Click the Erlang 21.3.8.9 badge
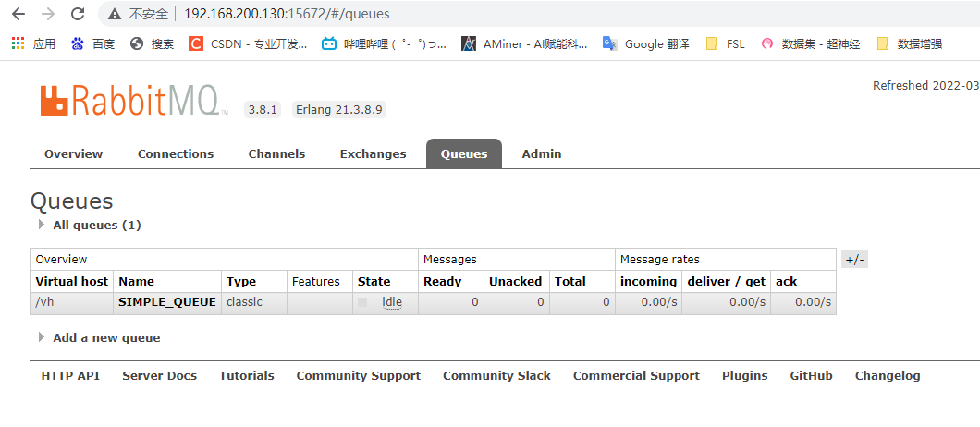This screenshot has height=427, width=980. tap(338, 109)
